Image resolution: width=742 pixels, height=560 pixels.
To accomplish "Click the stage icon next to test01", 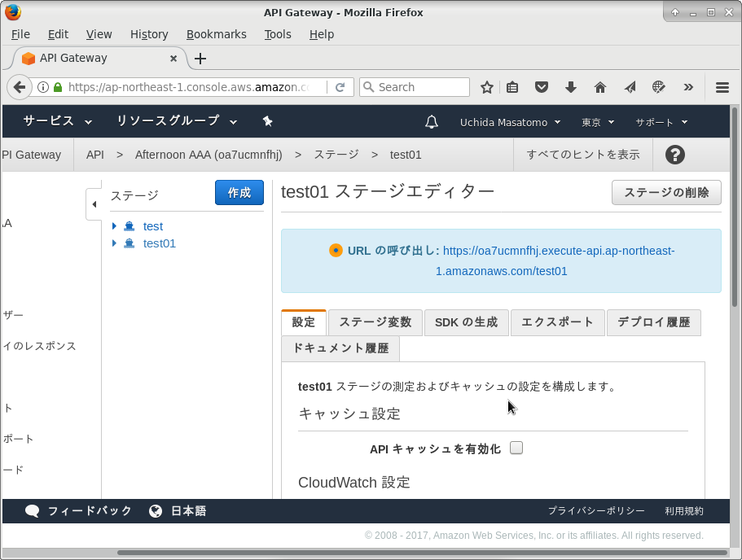I will click(x=130, y=243).
